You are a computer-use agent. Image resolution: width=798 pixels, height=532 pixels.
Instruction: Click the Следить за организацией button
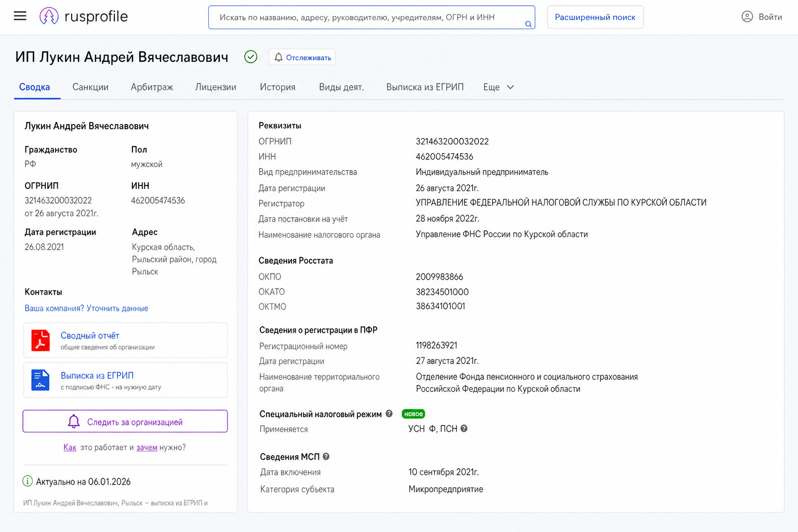coord(125,421)
